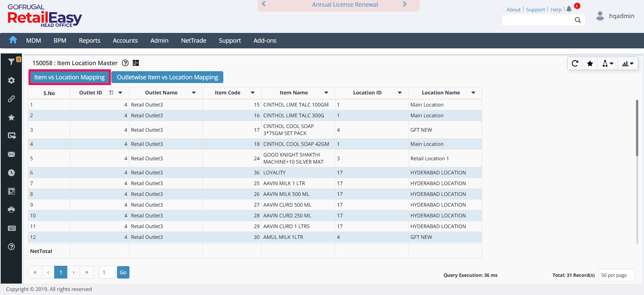The height and width of the screenshot is (295, 644).
Task: Click the page number input field
Action: pyautogui.click(x=107, y=272)
